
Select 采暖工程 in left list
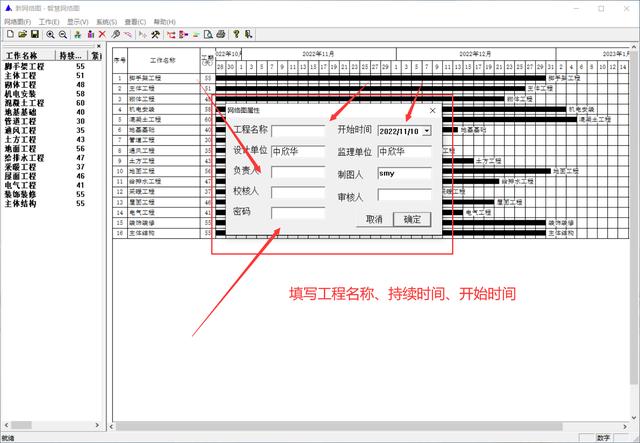[20, 167]
